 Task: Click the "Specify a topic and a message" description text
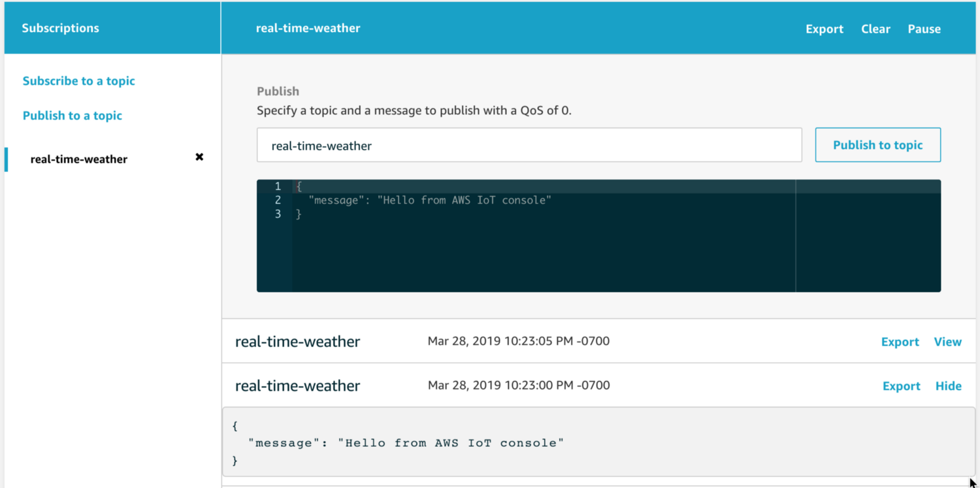pyautogui.click(x=414, y=110)
